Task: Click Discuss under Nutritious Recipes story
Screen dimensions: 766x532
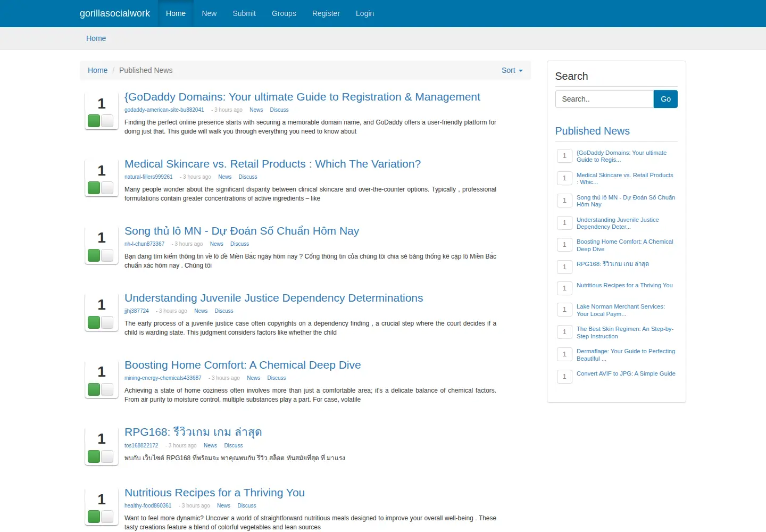Action: click(x=247, y=505)
